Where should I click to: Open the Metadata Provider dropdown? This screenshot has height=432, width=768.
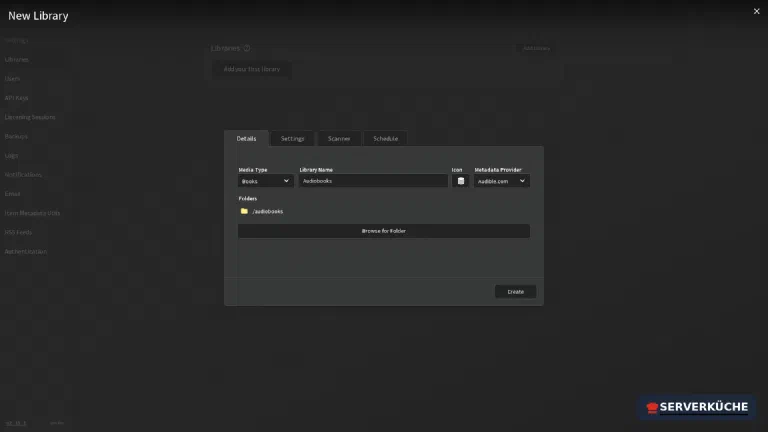coord(502,181)
